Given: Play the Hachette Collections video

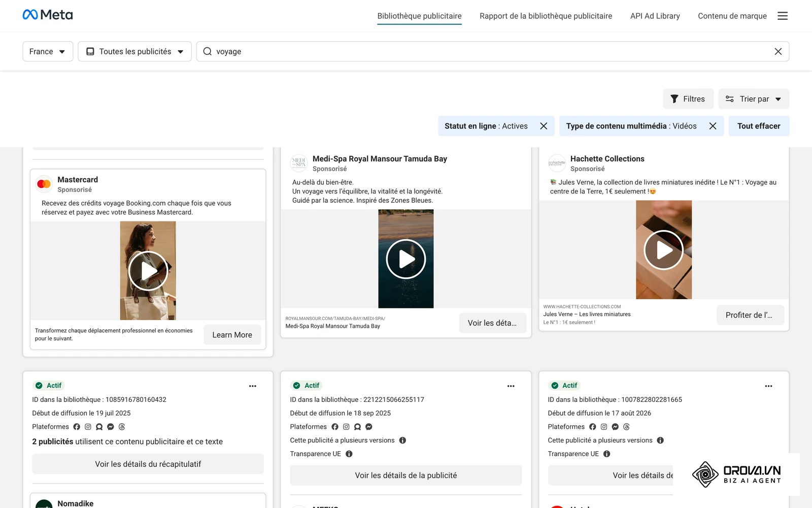Looking at the screenshot, I should 664,250.
